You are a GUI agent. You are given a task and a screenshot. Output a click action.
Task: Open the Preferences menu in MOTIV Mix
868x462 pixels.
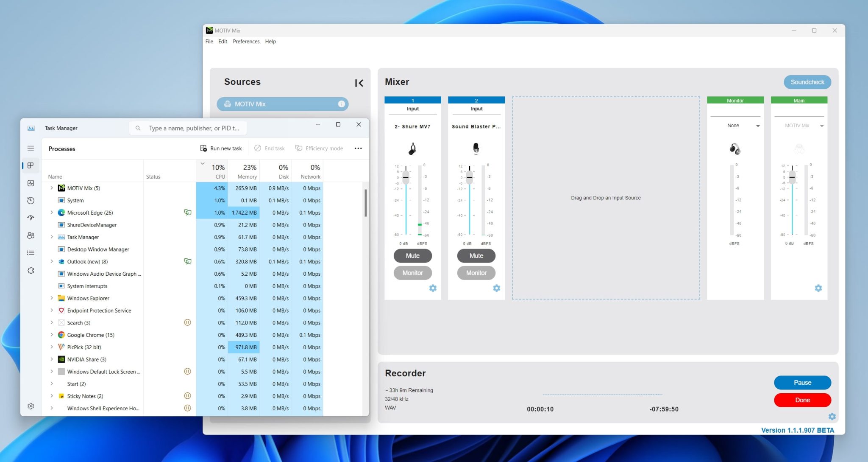pyautogui.click(x=246, y=41)
